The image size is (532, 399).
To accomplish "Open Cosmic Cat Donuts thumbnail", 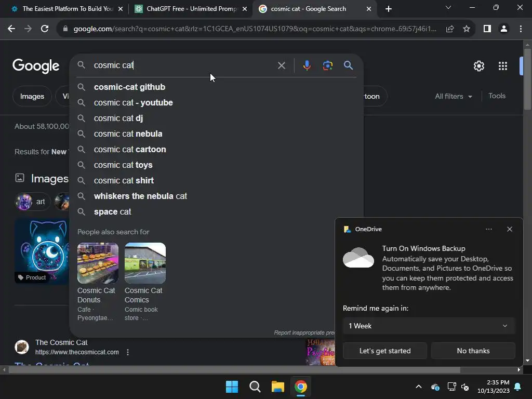I will click(98, 263).
